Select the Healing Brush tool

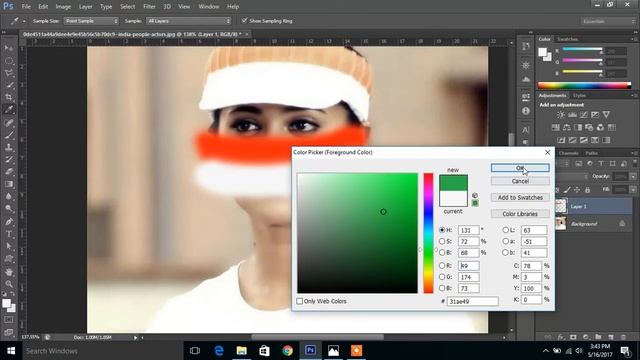point(9,122)
